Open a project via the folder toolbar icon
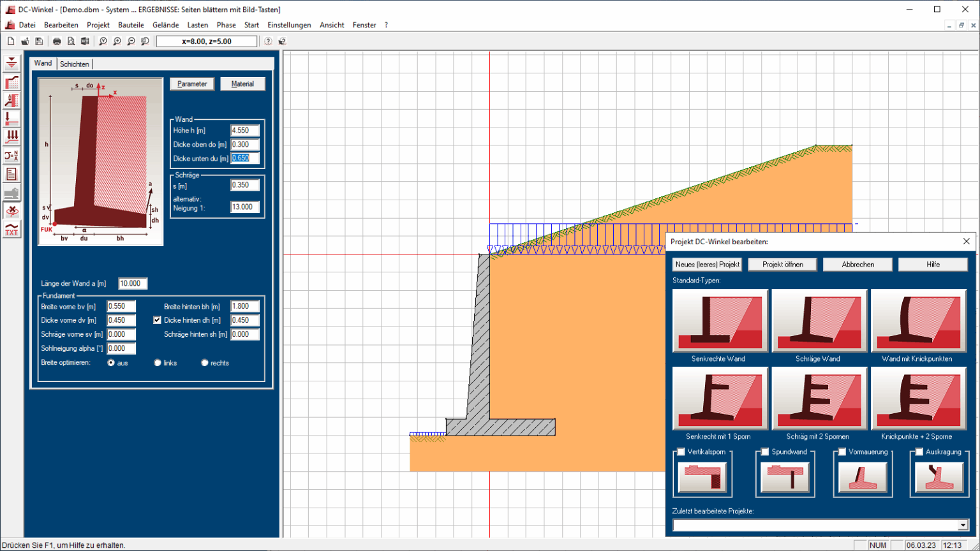The height and width of the screenshot is (551, 980). [x=24, y=40]
